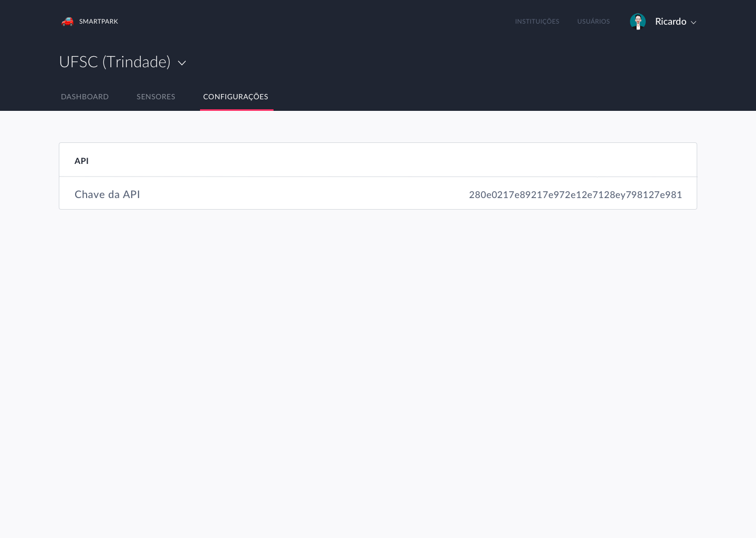Screen dimensions: 756x538
Task: Go to the Usuários page
Action: [x=593, y=22]
